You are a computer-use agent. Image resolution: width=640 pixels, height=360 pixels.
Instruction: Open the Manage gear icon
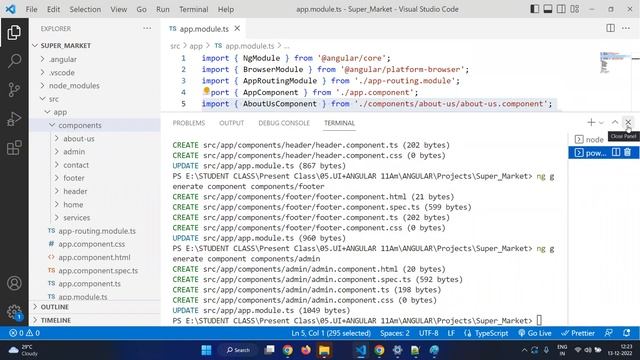click(14, 311)
